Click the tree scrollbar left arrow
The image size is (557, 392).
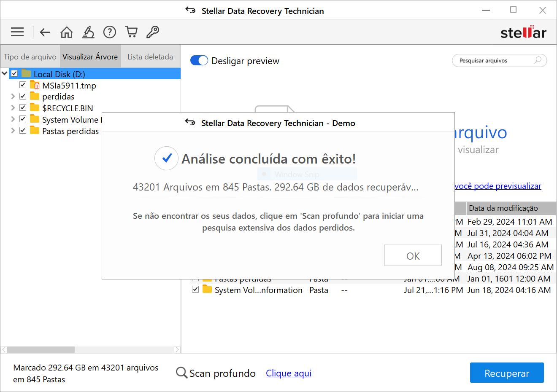coord(4,350)
